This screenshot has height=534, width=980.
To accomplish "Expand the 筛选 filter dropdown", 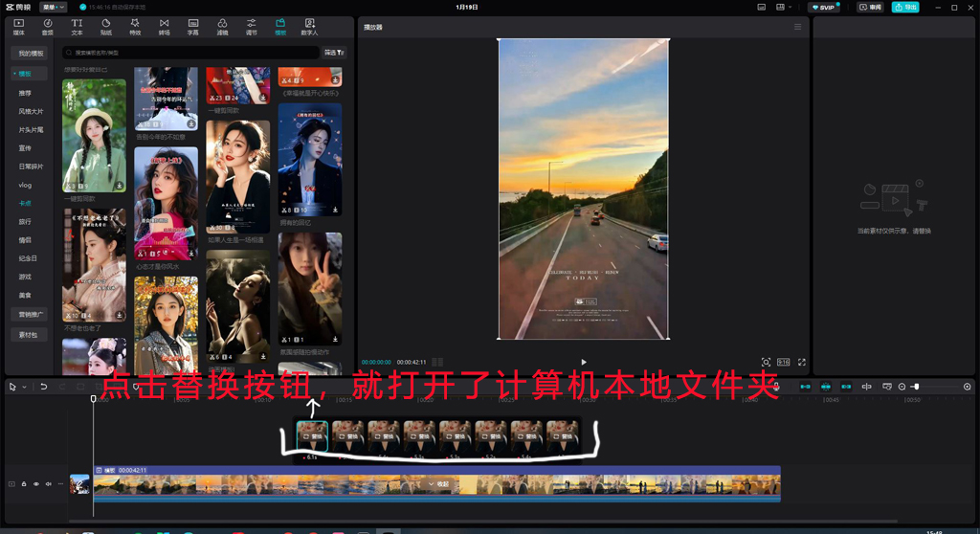I will 334,53.
